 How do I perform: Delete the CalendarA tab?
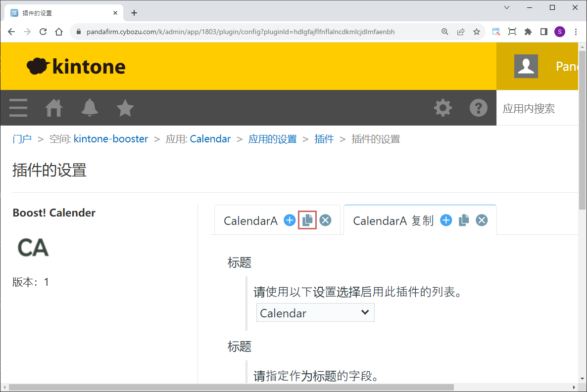click(x=325, y=220)
